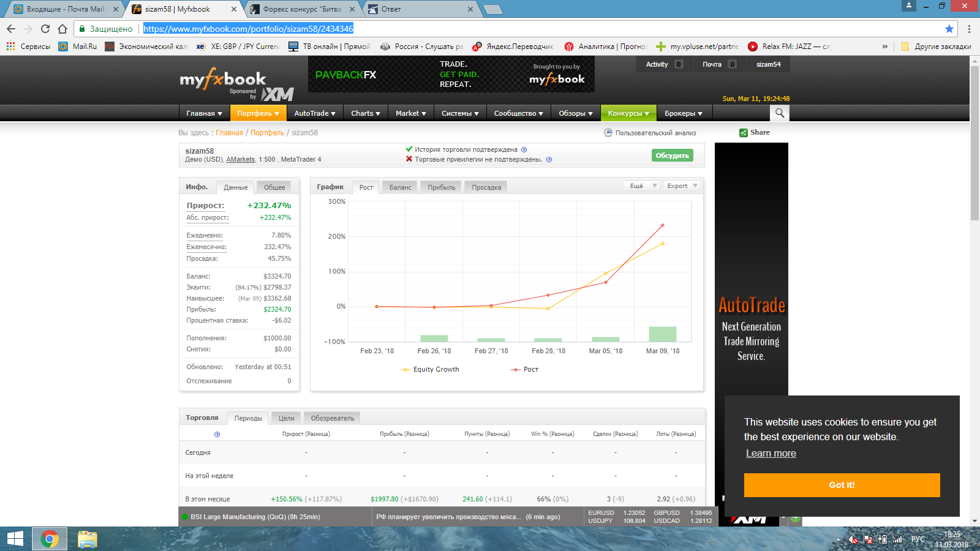Expand the Системы menu
Image resolution: width=980 pixels, height=551 pixels.
[460, 113]
